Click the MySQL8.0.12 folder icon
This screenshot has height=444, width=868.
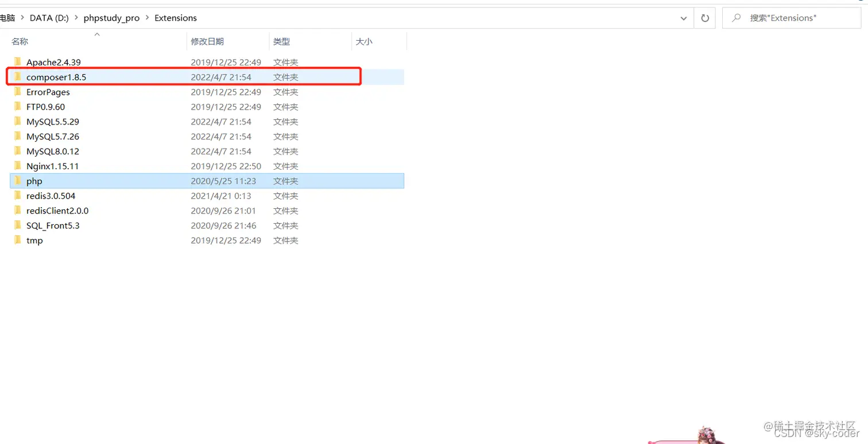point(17,151)
